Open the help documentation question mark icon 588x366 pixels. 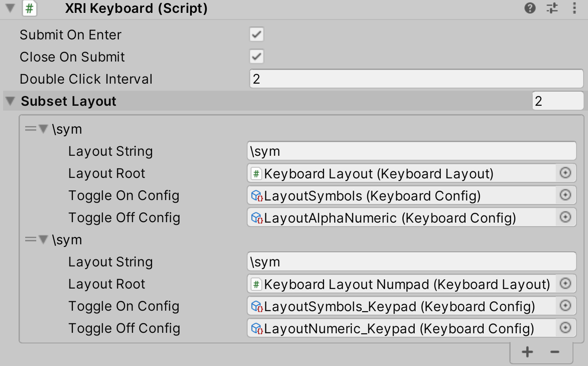pyautogui.click(x=530, y=8)
